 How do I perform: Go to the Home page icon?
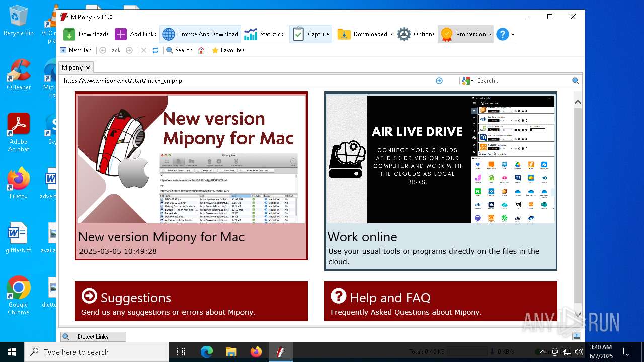pyautogui.click(x=201, y=50)
